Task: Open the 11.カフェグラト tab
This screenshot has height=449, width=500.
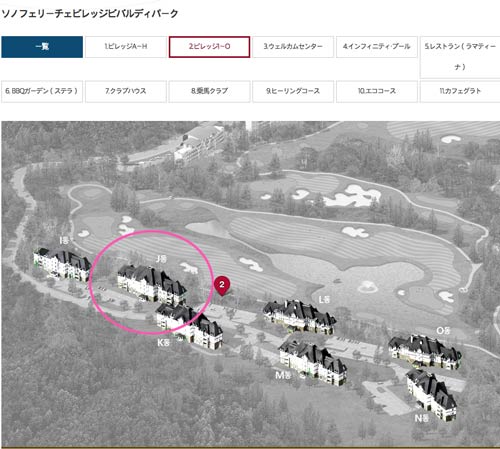Action: pyautogui.click(x=460, y=91)
